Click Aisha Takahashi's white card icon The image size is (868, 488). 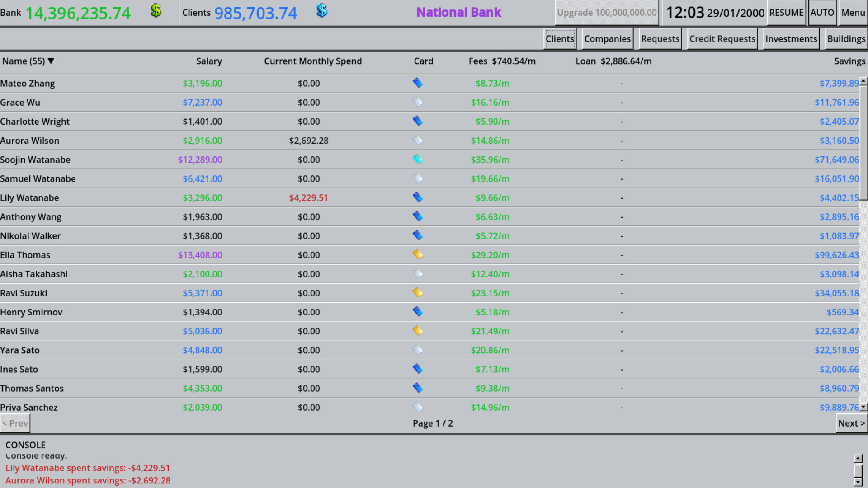tap(418, 273)
